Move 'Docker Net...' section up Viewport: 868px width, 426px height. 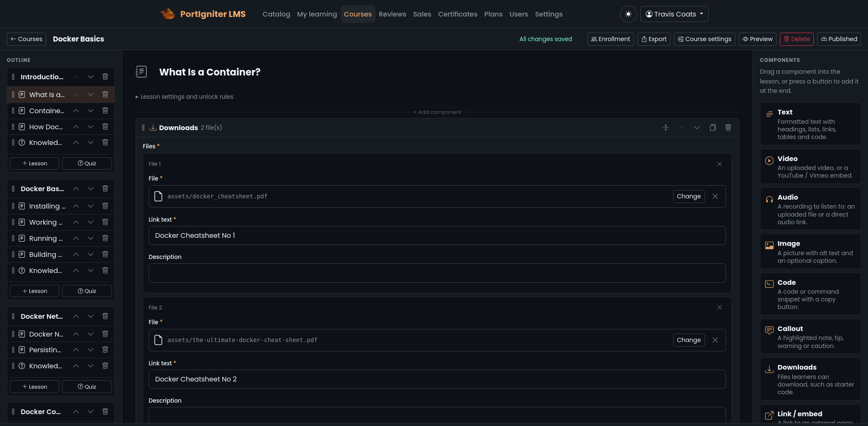click(x=76, y=316)
